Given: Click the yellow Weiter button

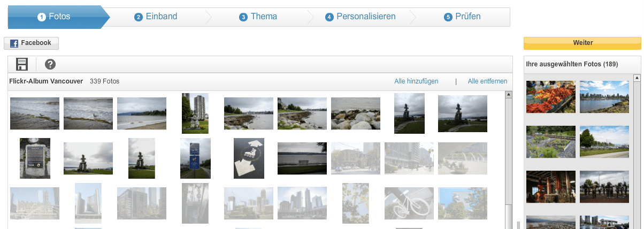Looking at the screenshot, I should (582, 43).
